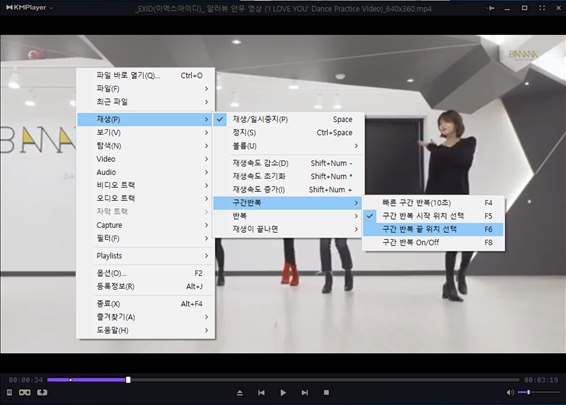Viewport: 566px width, 405px height.
Task: Expand the 탐색(N) submenu
Action: 146,146
